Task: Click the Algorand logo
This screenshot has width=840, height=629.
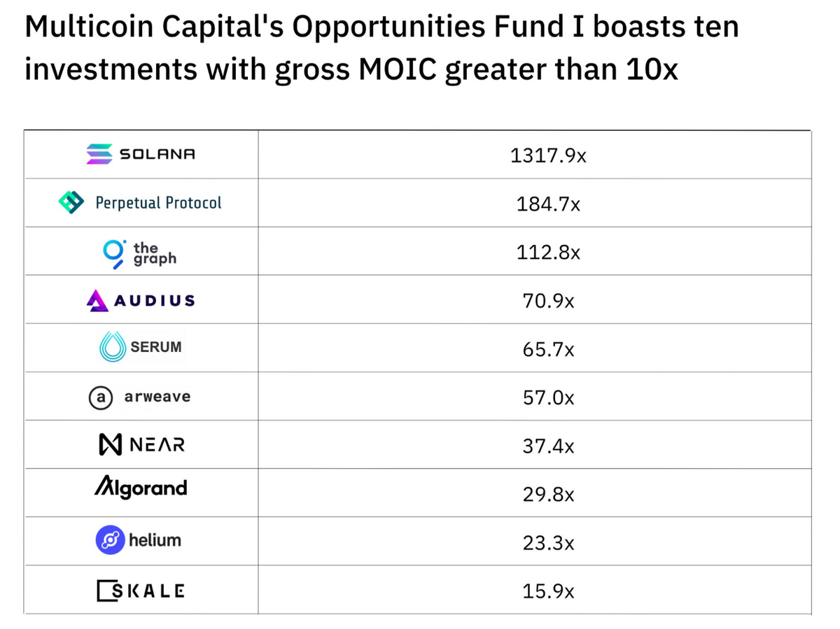Action: pos(141,487)
